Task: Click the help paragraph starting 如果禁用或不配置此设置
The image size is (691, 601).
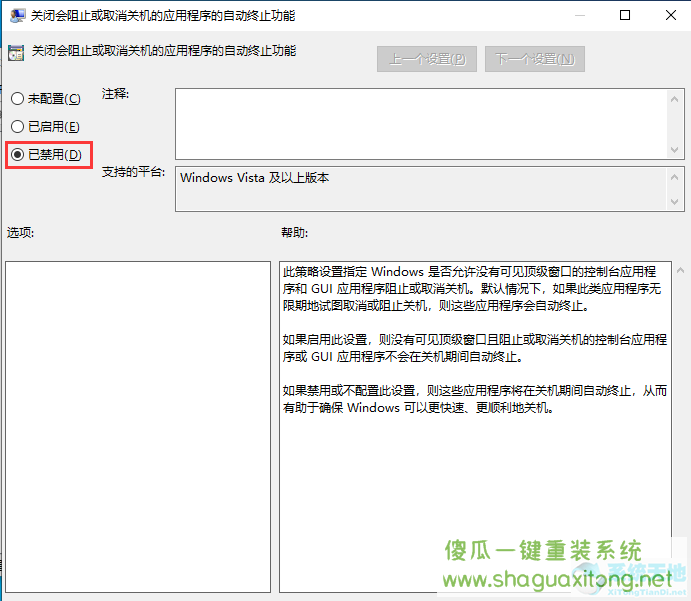Action: click(475, 399)
